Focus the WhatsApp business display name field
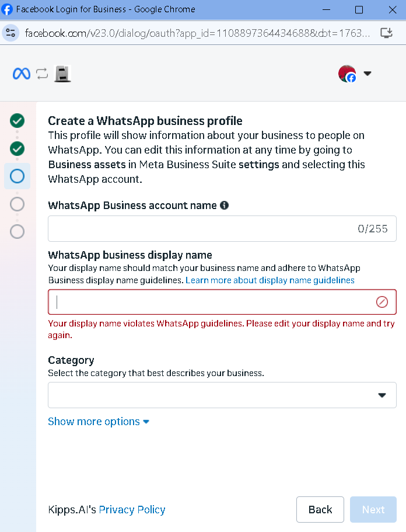The image size is (406, 532). coord(222,302)
